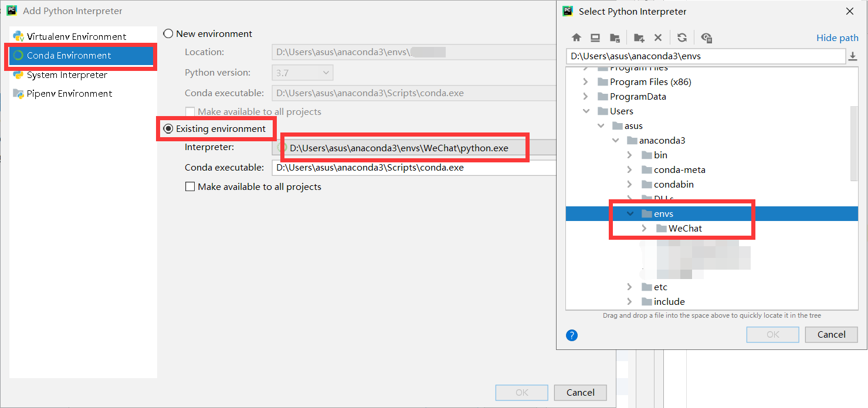Collapse the envs folder
868x408 pixels.
[x=630, y=213]
